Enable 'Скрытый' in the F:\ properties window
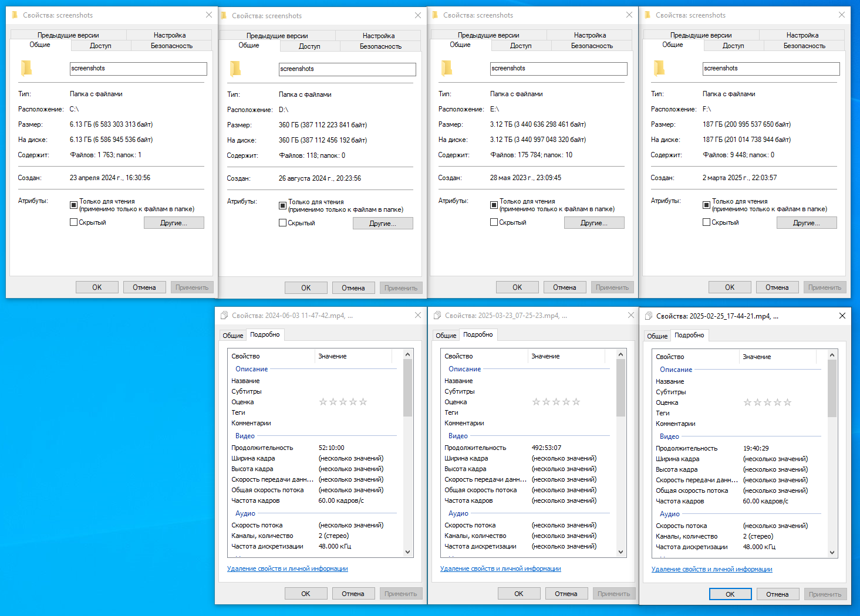Image resolution: width=860 pixels, height=616 pixels. 707,222
